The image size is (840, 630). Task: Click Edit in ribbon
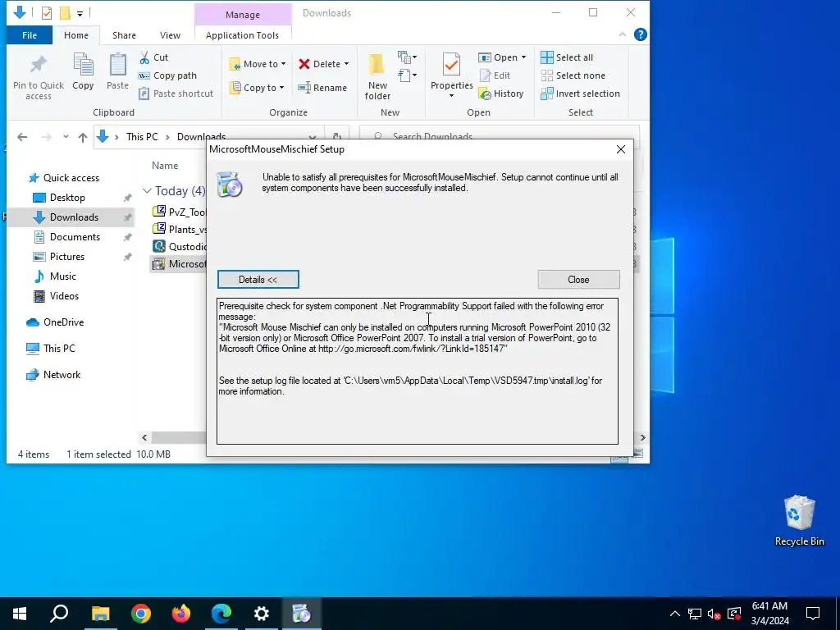495,75
